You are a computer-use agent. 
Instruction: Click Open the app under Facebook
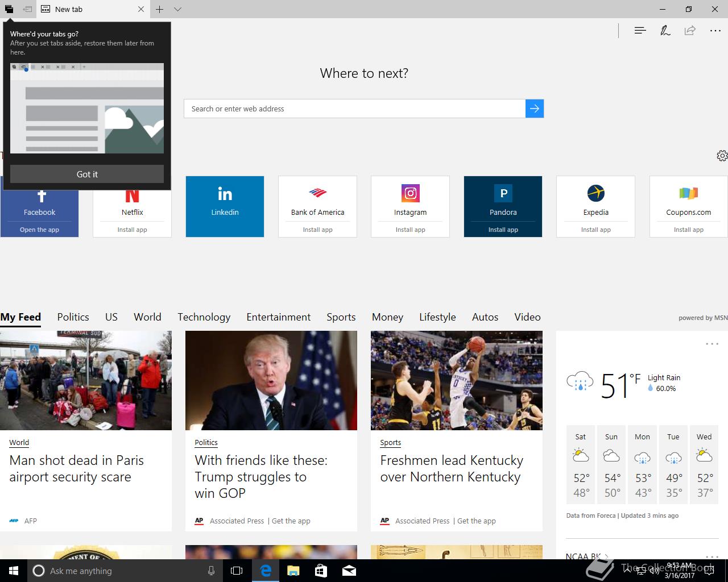click(x=39, y=230)
